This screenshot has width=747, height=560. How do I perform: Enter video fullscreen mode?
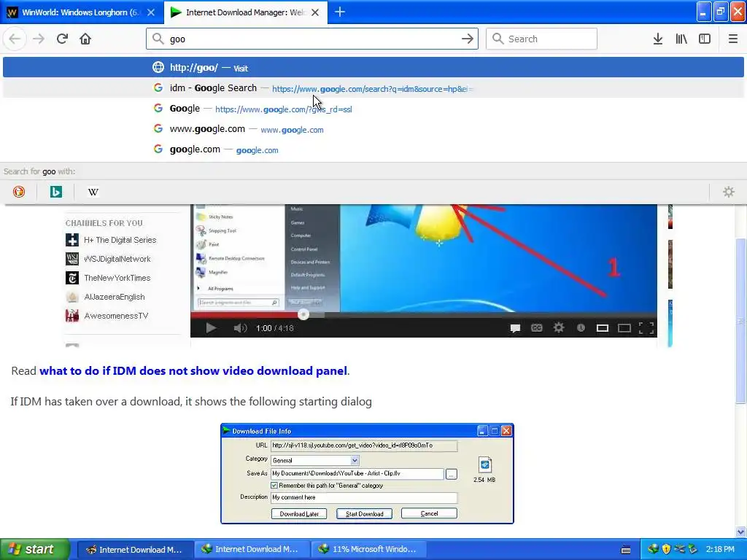646,327
